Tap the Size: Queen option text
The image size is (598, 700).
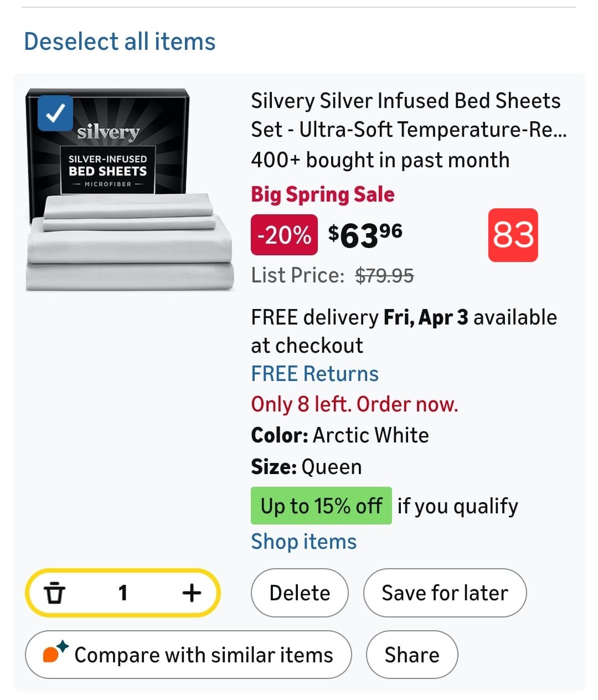click(x=306, y=467)
